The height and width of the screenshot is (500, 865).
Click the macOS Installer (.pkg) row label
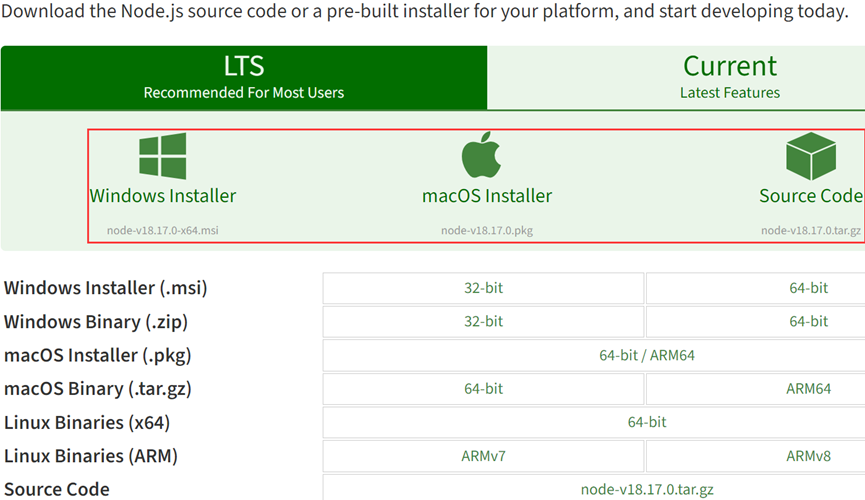click(x=98, y=355)
